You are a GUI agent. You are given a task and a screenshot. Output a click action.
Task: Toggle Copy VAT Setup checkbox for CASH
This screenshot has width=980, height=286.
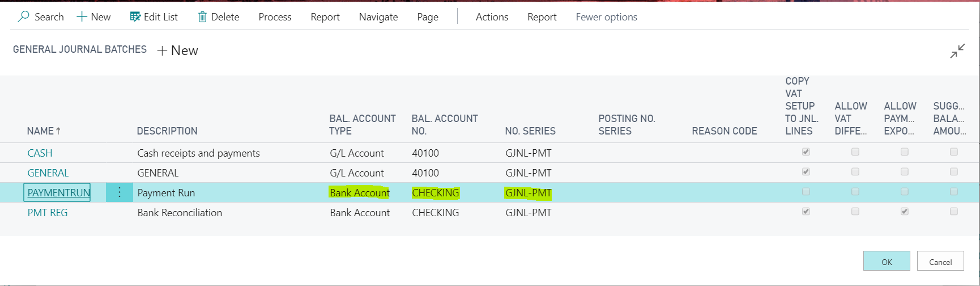pos(806,152)
